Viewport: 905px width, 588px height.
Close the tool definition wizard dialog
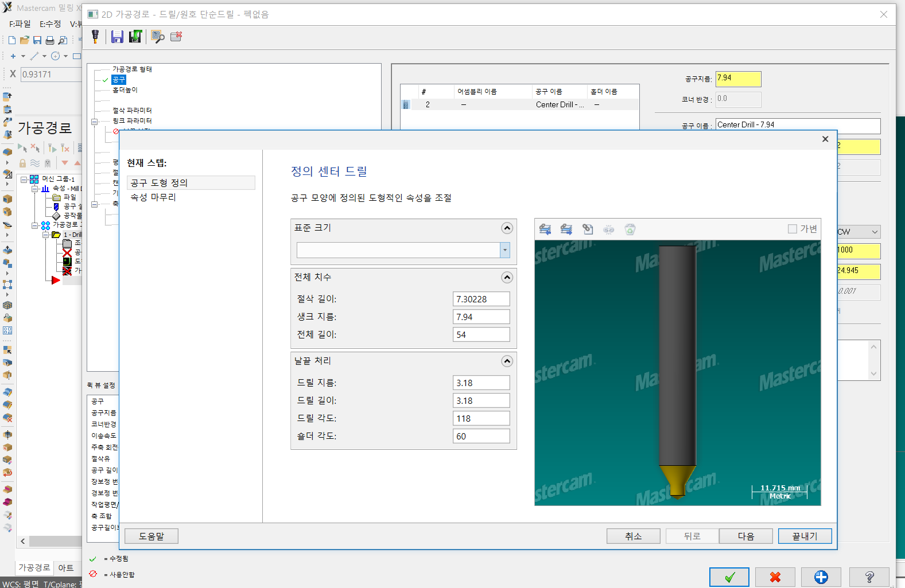[x=825, y=139]
